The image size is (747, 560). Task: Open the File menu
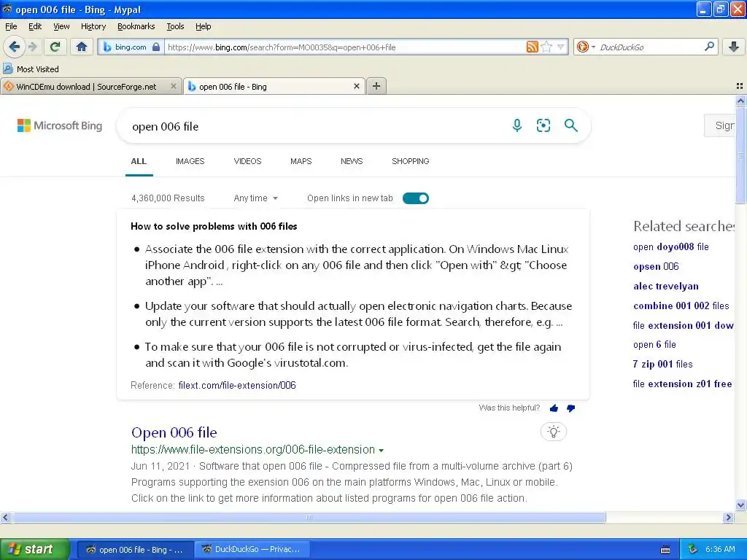tap(11, 26)
